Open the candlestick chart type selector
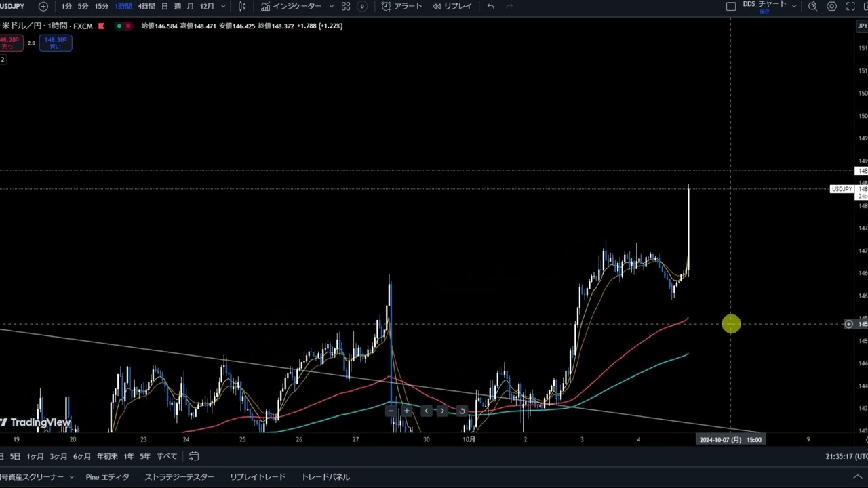 [242, 6]
